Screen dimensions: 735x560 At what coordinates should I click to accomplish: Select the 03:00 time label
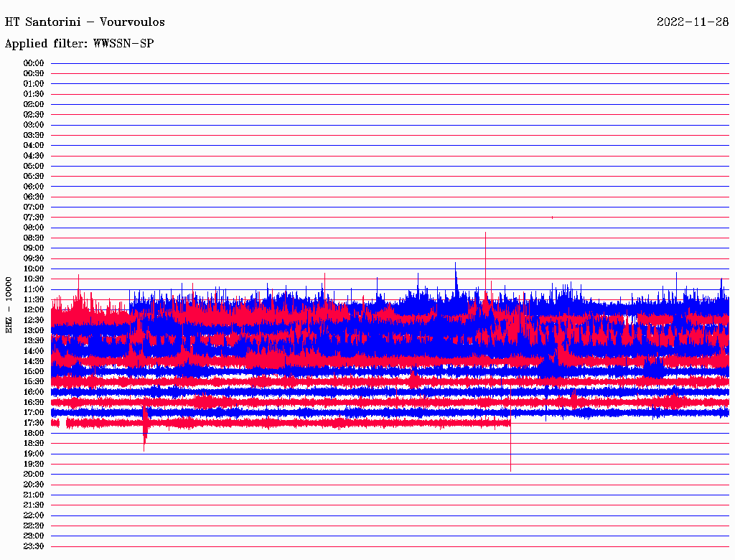[34, 125]
